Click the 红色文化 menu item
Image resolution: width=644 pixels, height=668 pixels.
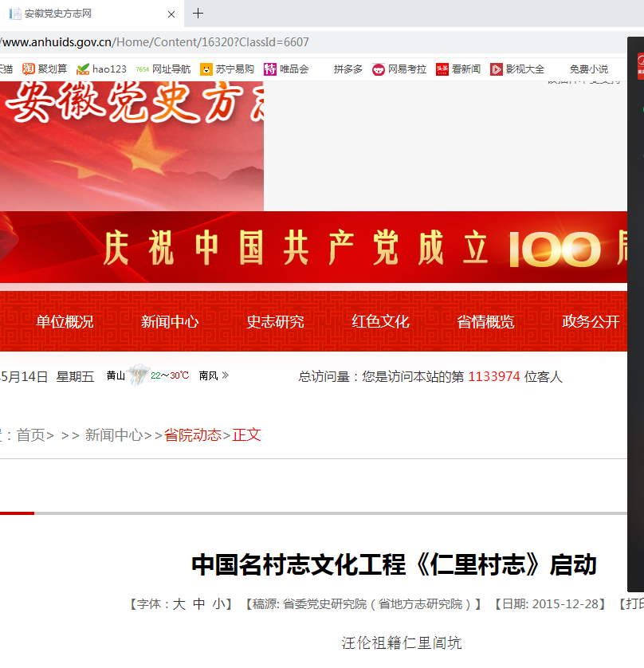click(380, 321)
